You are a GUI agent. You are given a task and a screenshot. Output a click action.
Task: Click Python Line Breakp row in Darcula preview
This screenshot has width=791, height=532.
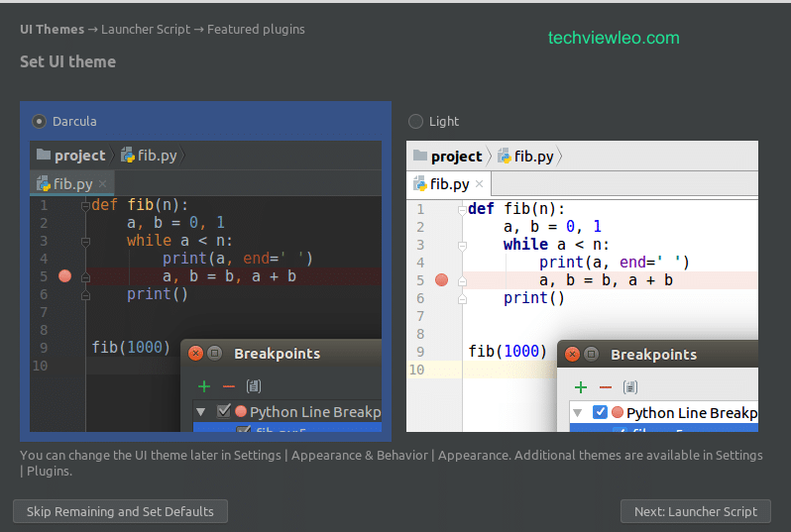[287, 412]
